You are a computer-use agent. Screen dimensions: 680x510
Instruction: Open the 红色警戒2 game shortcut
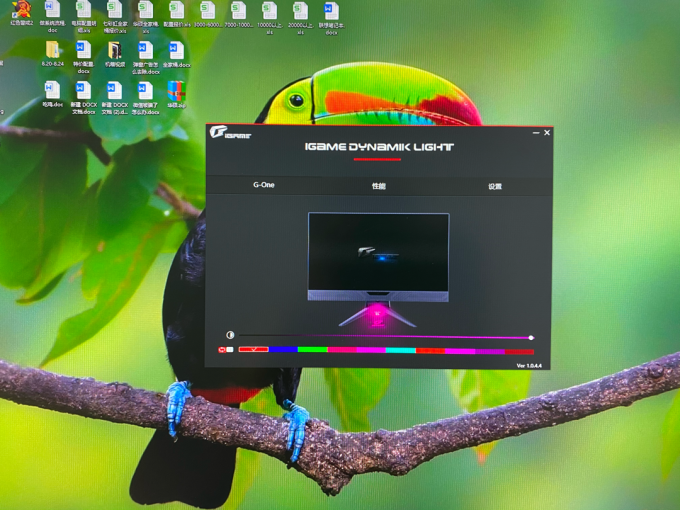[22, 13]
